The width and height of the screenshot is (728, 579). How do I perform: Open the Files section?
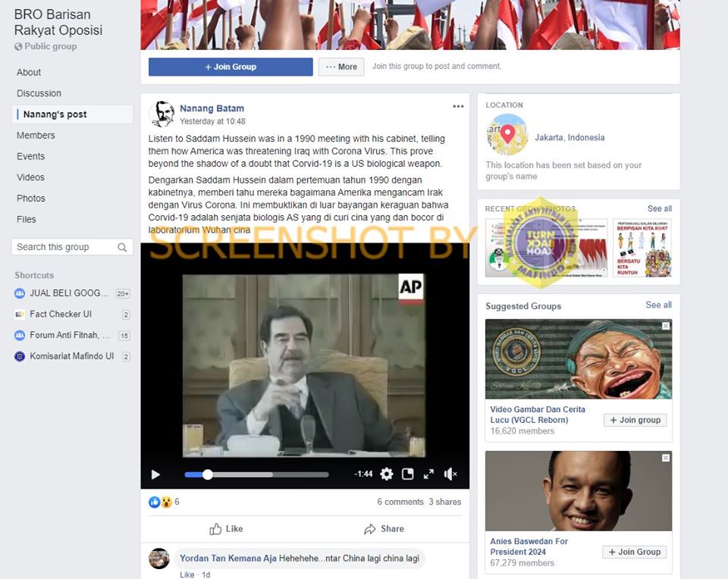click(27, 219)
